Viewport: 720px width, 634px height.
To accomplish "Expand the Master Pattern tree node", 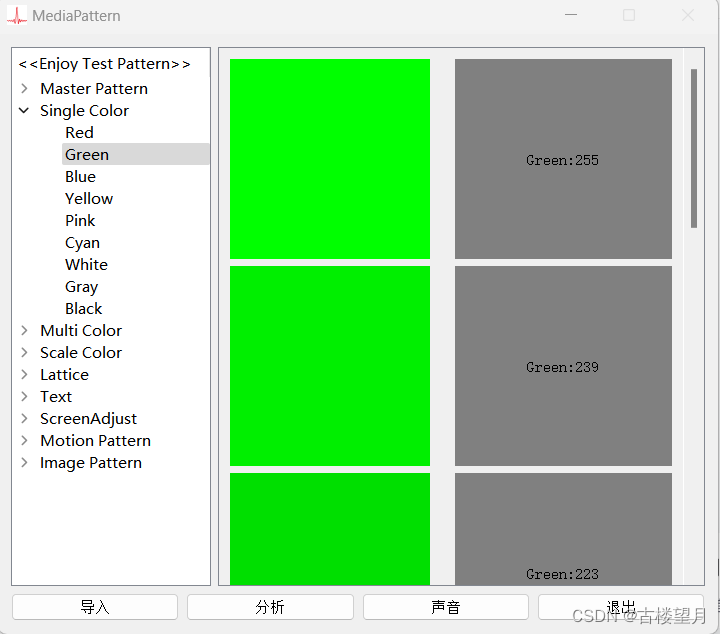I will (x=25, y=88).
